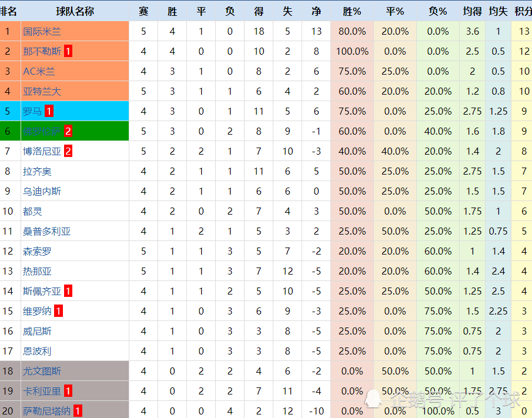Click the 乌迪内斯 team link
The width and height of the screenshot is (532, 418).
42,192
